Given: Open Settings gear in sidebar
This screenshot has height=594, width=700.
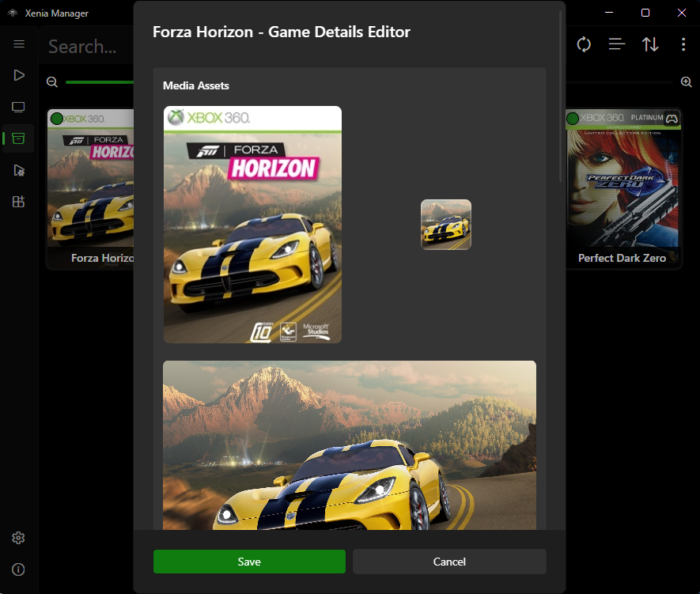Looking at the screenshot, I should pyautogui.click(x=18, y=538).
